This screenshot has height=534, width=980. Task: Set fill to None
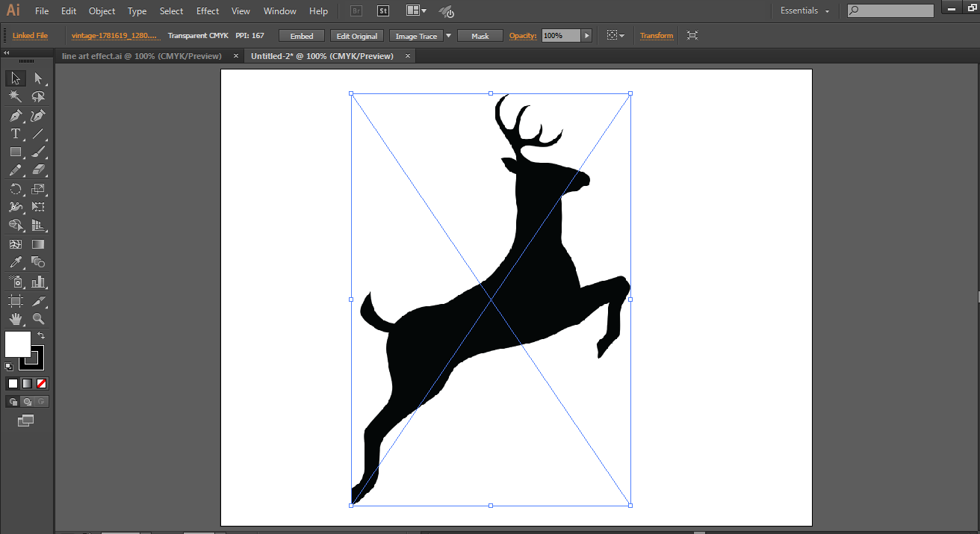[x=42, y=383]
